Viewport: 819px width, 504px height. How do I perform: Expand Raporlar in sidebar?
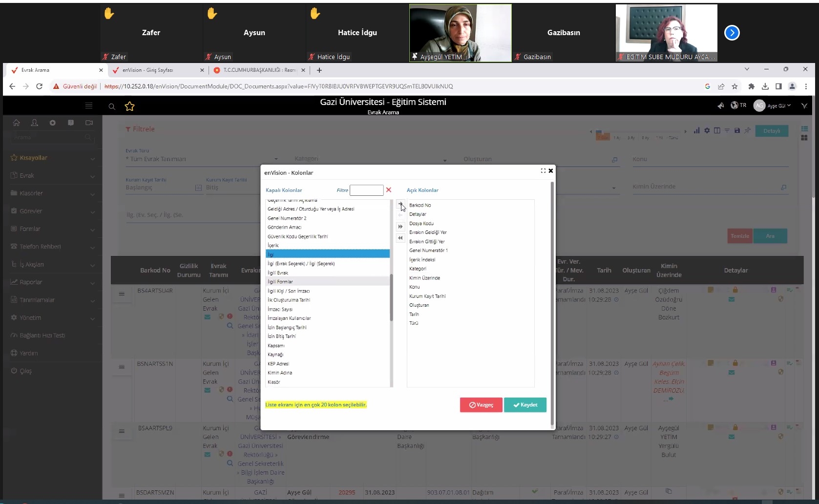pos(53,282)
